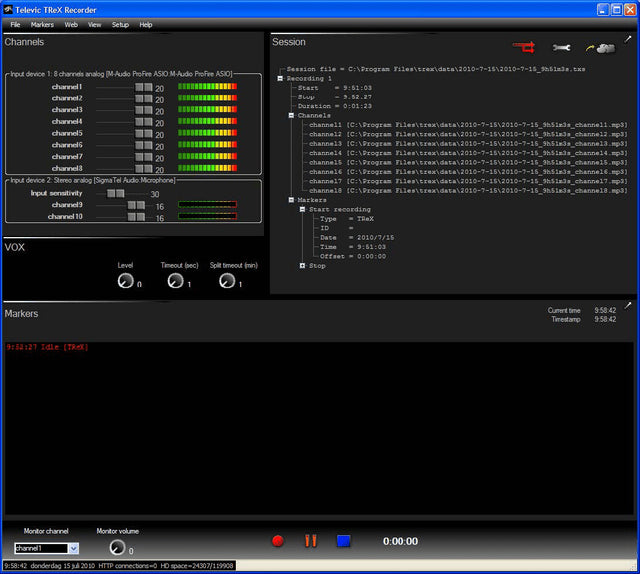This screenshot has height=574, width=640.
Task: Click the red loop arrow icon
Action: [x=524, y=46]
